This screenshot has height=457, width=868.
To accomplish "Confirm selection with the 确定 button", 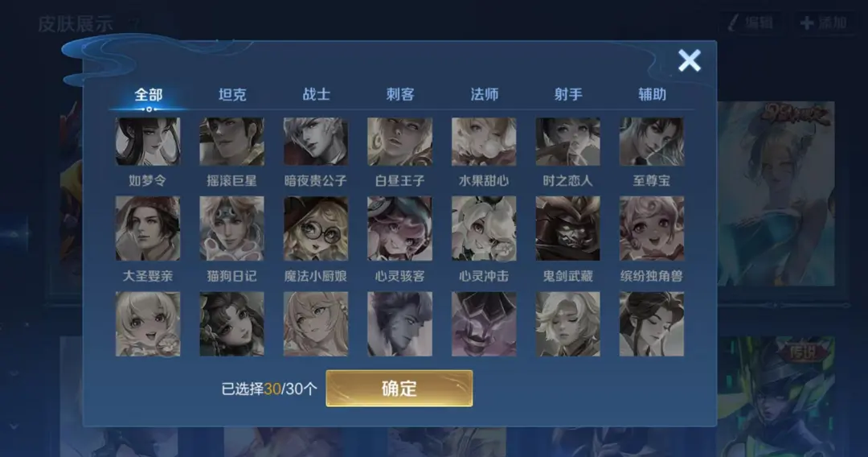I will point(399,389).
